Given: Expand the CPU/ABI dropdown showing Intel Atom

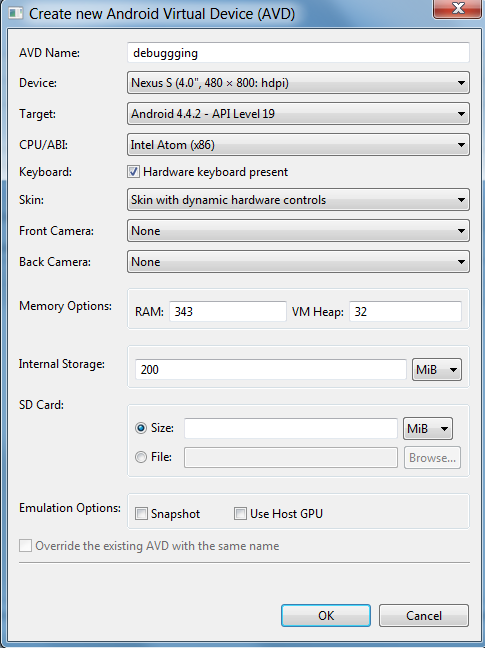Looking at the screenshot, I should [x=298, y=145].
